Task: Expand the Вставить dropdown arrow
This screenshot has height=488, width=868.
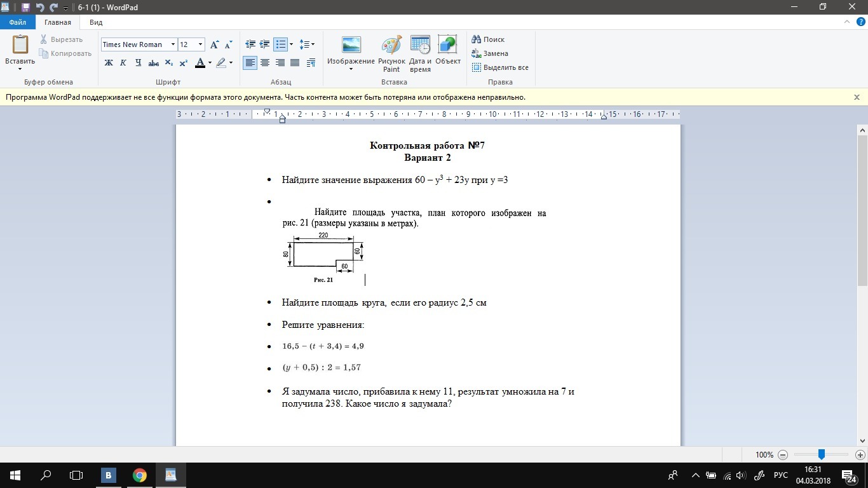Action: (x=20, y=69)
